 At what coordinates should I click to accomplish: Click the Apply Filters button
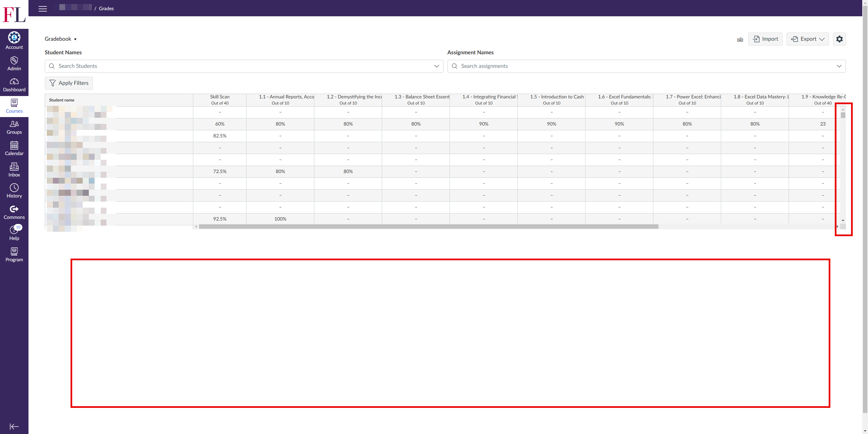coord(69,83)
